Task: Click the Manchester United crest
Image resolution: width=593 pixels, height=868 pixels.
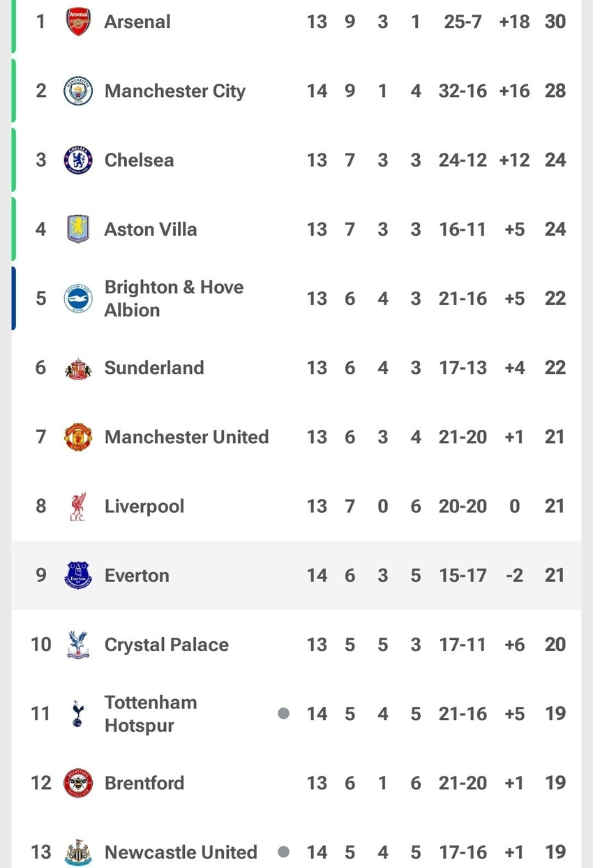Action: 78,437
